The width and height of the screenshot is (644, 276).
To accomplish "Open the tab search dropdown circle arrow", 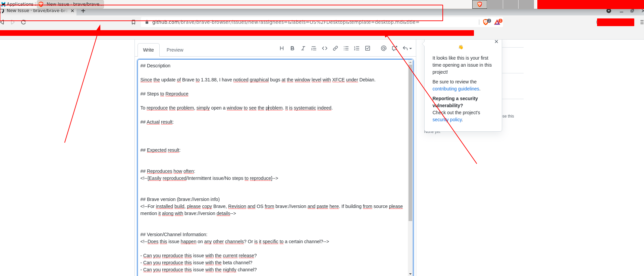I will coord(609,11).
